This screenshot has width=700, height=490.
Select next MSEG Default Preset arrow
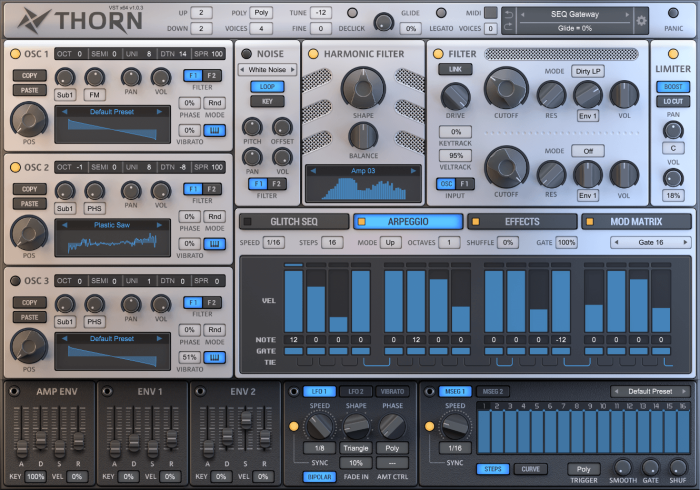click(x=684, y=391)
